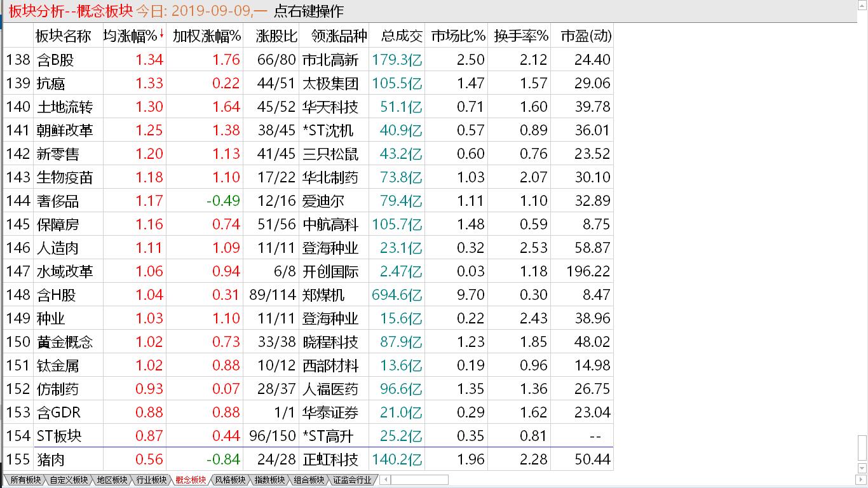
Task: Select the 土地流转 sector row
Action: coord(308,107)
